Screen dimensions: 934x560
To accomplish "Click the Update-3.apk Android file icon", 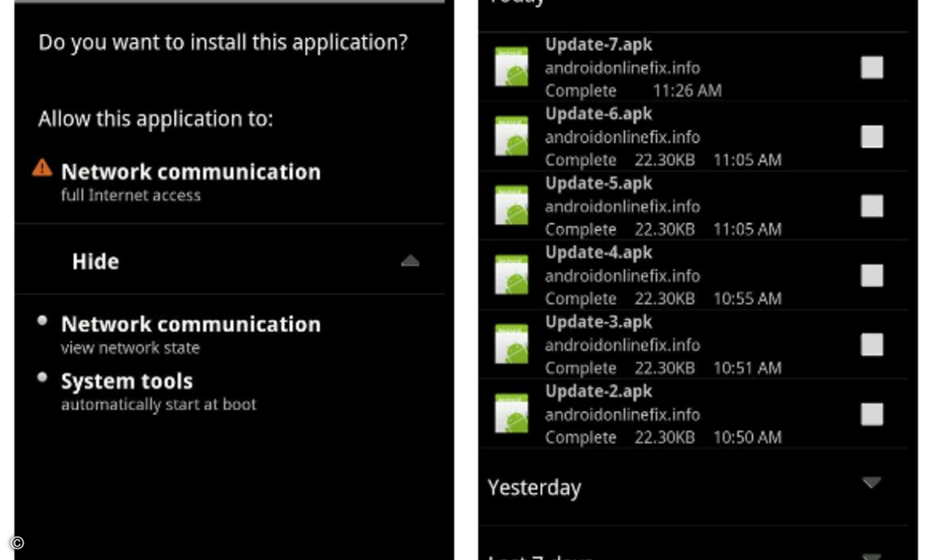I will pos(511,344).
